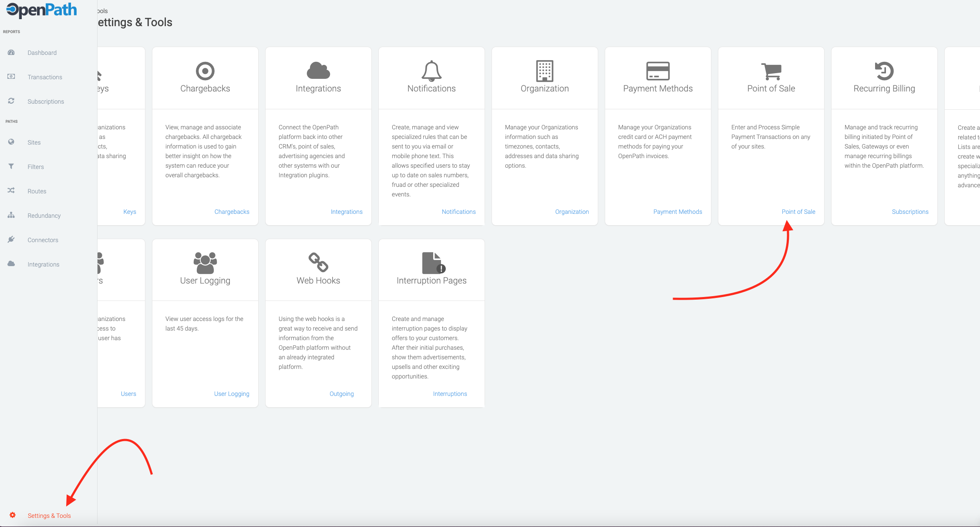Click the Redundancy sidebar icon
The width and height of the screenshot is (980, 527).
coord(11,215)
